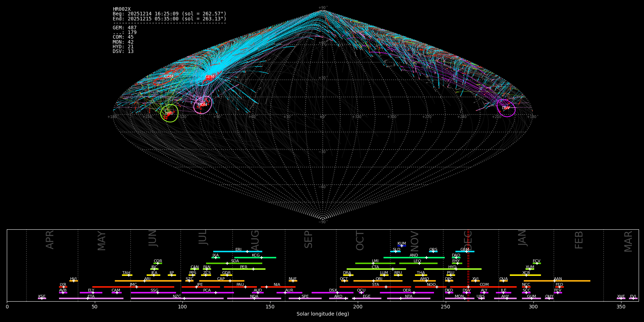Click the APR month label in timeline

50,240
